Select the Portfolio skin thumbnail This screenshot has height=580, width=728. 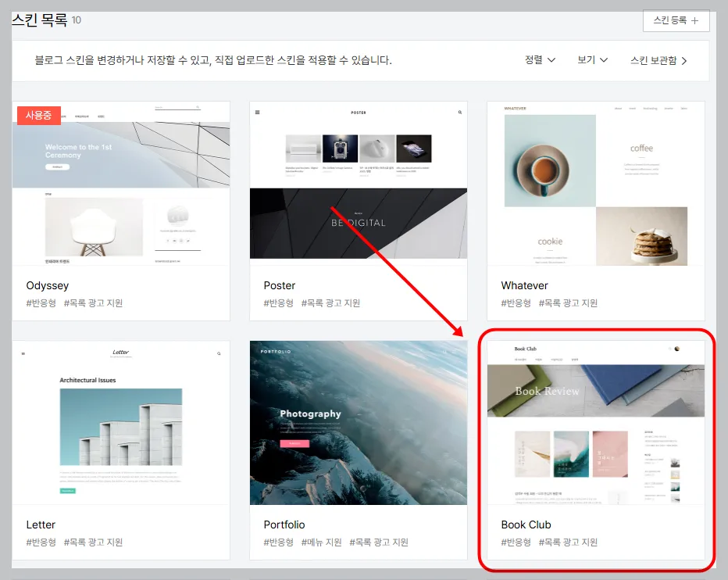tap(358, 422)
